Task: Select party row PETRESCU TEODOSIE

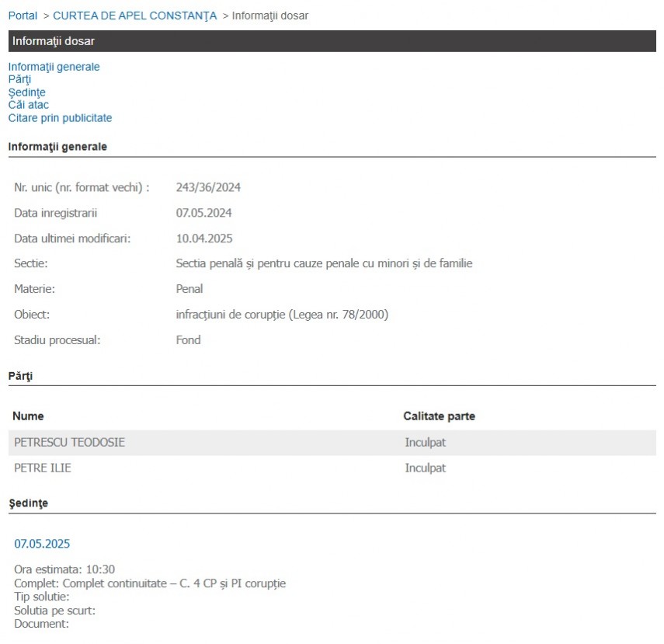Action: point(332,442)
